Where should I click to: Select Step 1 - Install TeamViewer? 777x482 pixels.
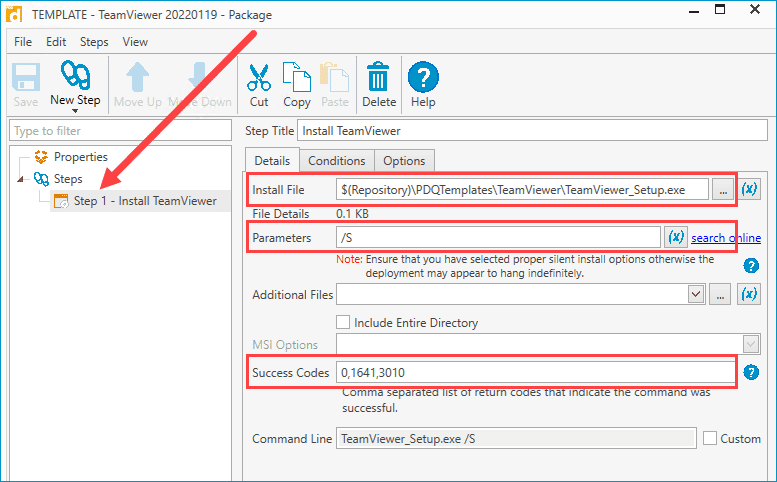click(145, 201)
